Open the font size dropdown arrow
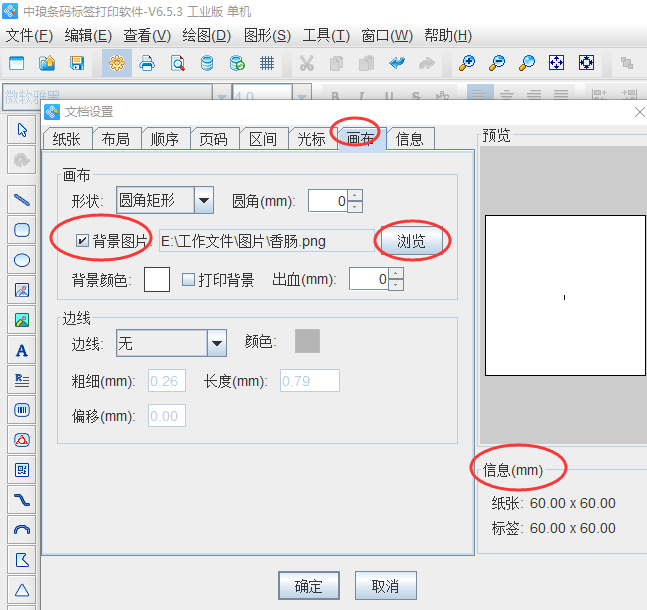647x610 pixels. 302,97
